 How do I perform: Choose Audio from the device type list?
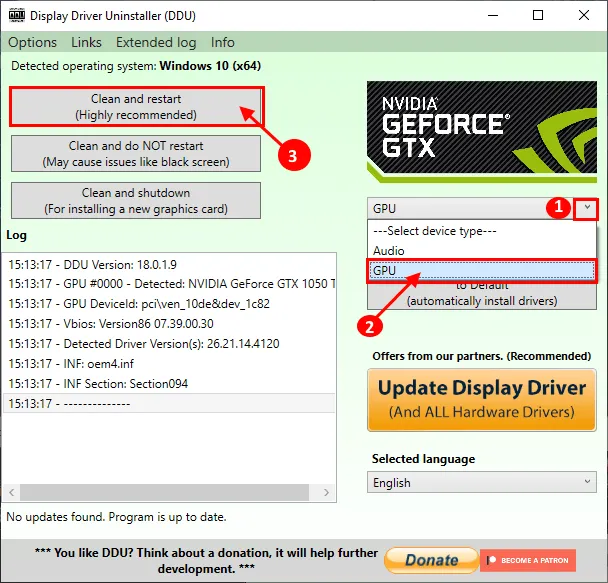pyautogui.click(x=481, y=250)
